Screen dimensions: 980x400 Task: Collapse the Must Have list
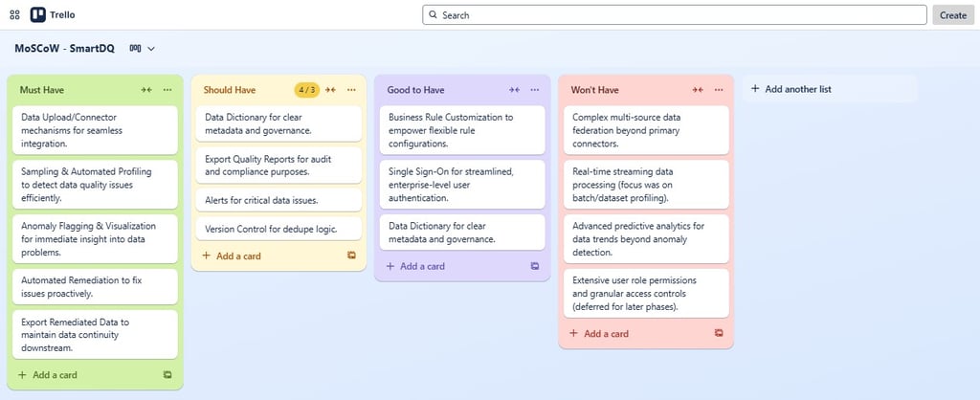pos(146,90)
